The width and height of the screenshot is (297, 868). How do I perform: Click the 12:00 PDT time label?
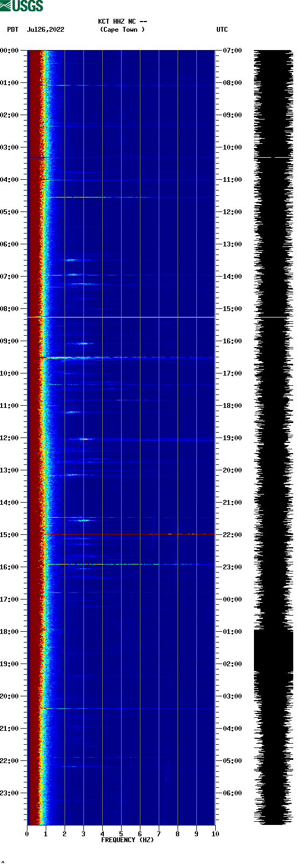[x=10, y=438]
